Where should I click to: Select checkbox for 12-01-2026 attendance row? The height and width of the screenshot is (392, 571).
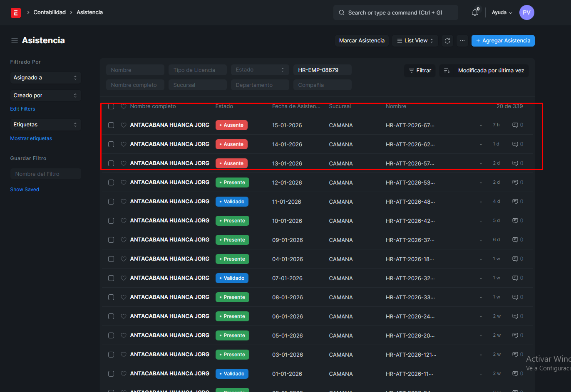click(x=111, y=182)
